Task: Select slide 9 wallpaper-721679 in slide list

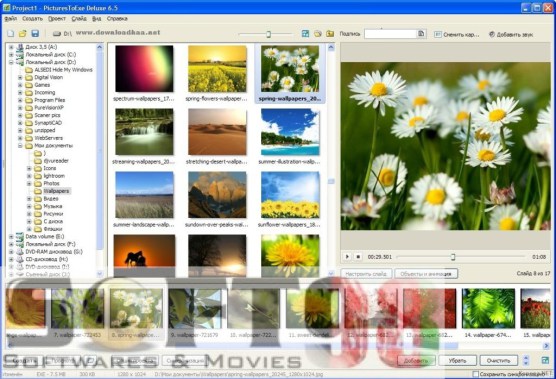Action: (195, 308)
